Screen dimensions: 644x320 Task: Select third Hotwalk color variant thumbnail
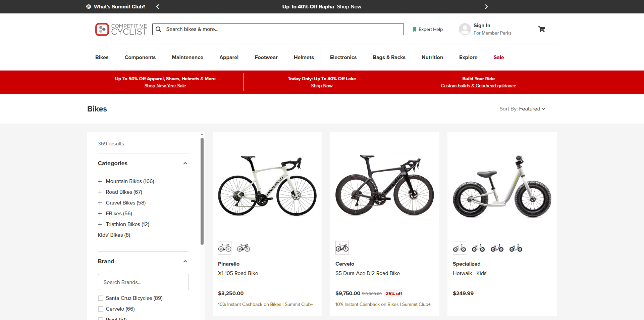point(497,248)
